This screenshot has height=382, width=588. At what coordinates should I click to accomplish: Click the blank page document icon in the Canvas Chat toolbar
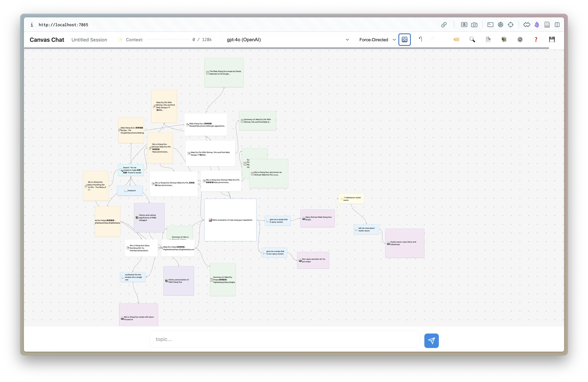(488, 39)
